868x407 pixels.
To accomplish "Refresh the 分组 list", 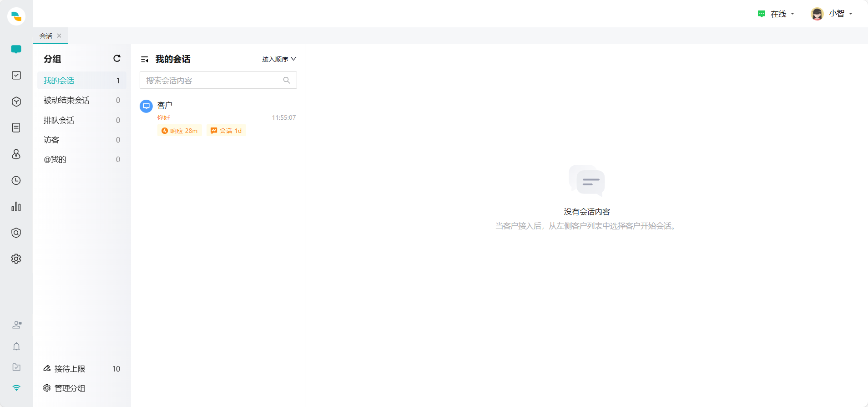I will pyautogui.click(x=117, y=58).
